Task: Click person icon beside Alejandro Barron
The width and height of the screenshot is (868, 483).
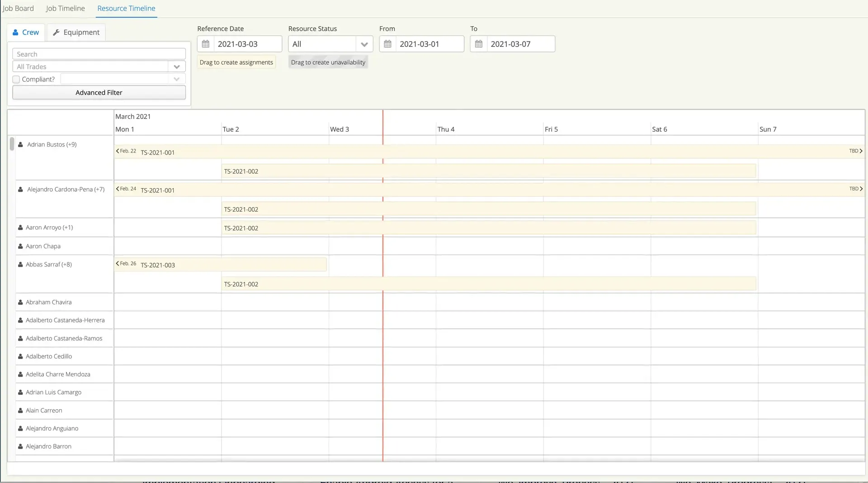Action: 20,446
